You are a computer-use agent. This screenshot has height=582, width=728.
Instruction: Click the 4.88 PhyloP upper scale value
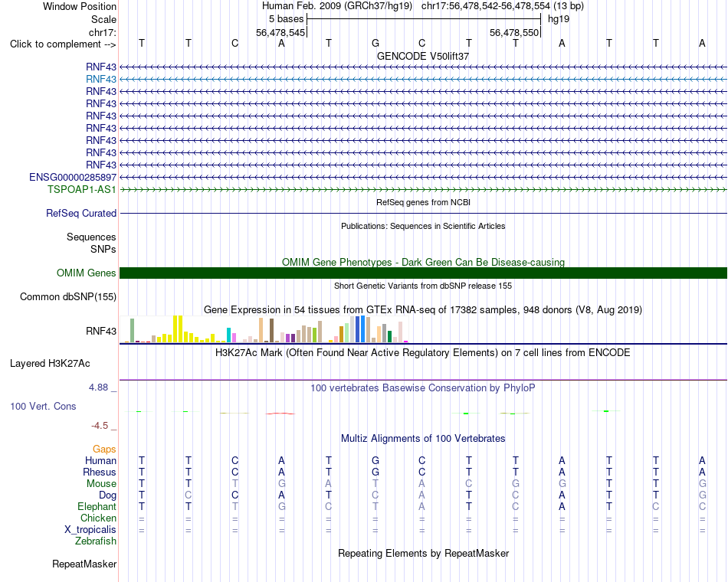point(98,387)
